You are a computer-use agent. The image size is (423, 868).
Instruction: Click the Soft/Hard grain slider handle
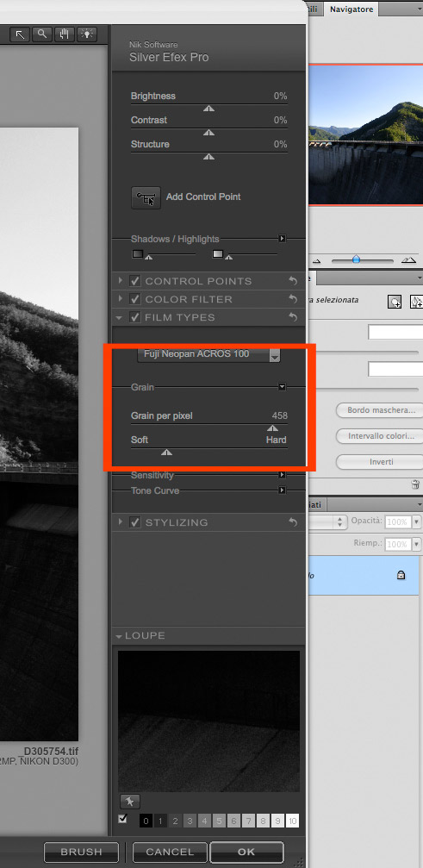point(166,453)
